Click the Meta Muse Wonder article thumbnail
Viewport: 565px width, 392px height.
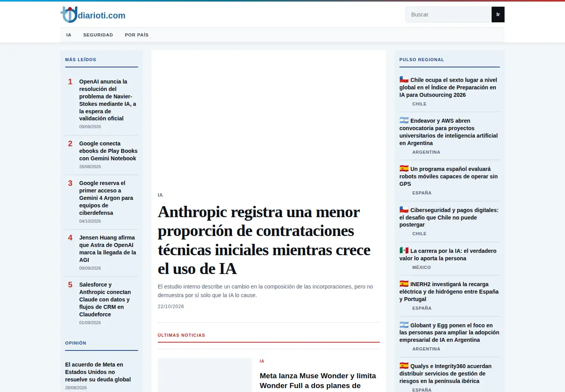(x=205, y=375)
